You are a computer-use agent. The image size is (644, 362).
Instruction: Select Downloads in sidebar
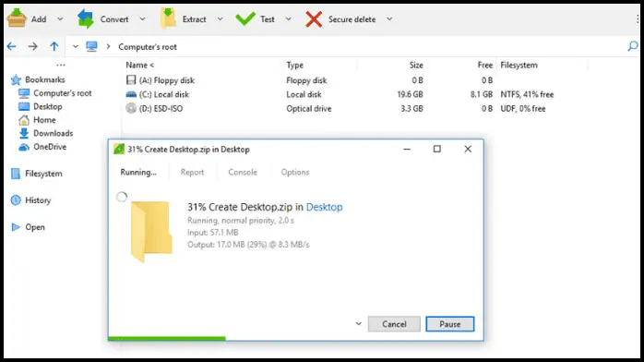pyautogui.click(x=53, y=133)
